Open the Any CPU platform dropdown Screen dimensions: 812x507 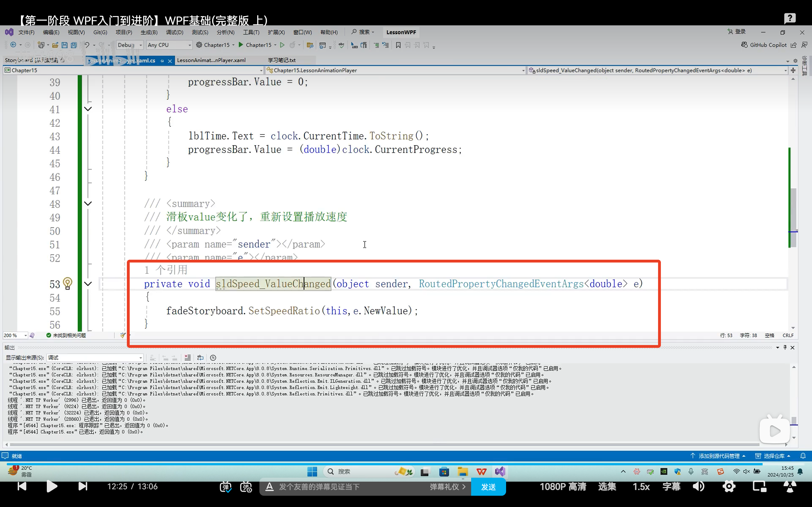169,45
